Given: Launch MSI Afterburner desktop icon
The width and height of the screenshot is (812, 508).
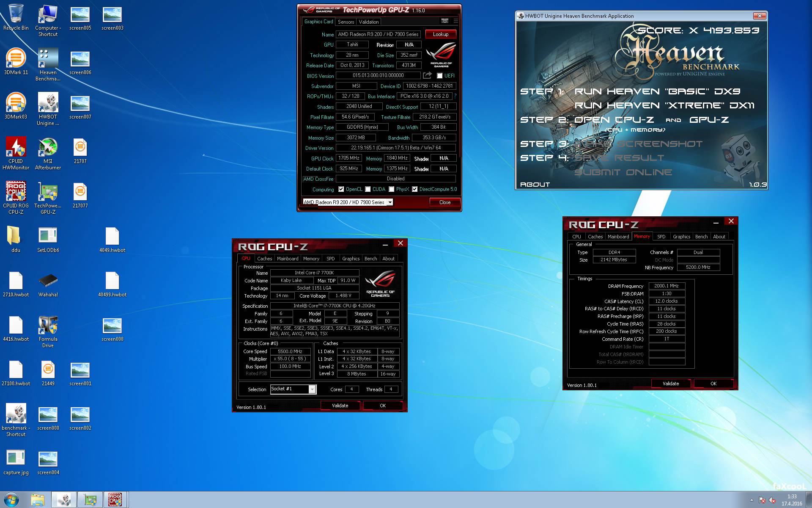Looking at the screenshot, I should (48, 153).
